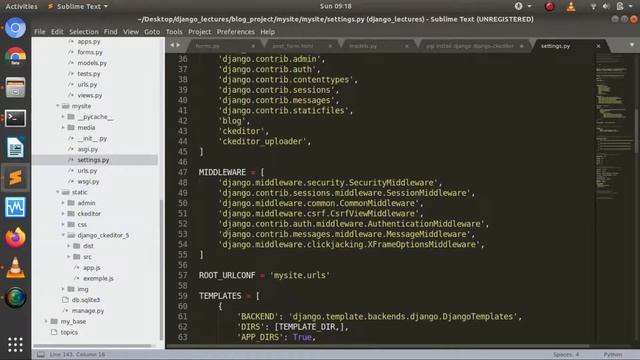
Task: Expand the img folder arrow
Action: 63,289
